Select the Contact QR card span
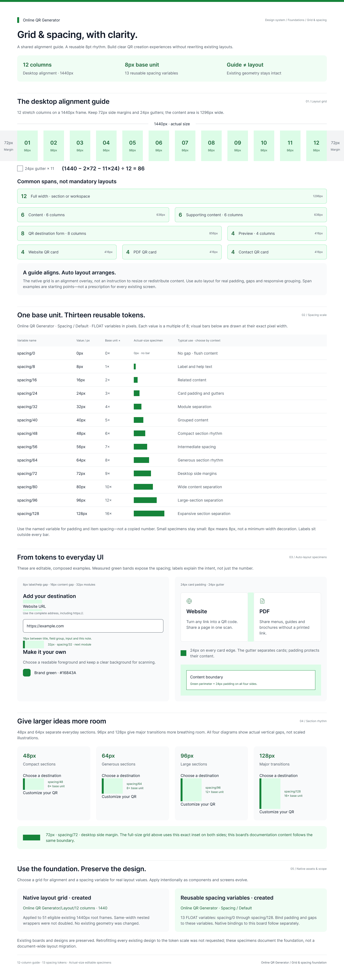This screenshot has height=980, width=344. 277,252
